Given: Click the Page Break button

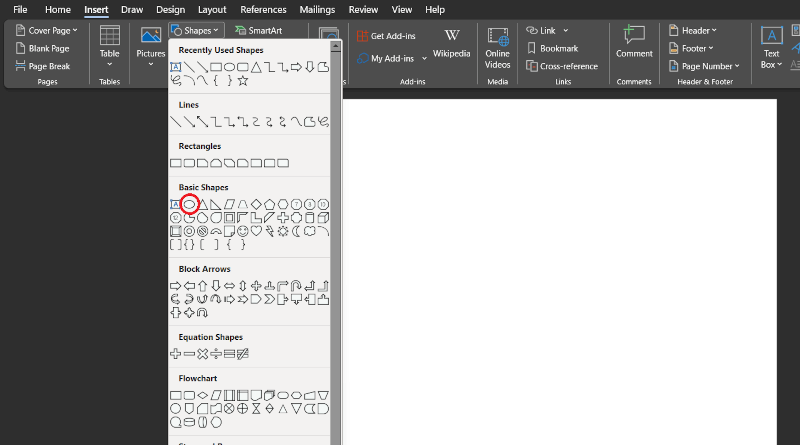Looking at the screenshot, I should tap(43, 66).
